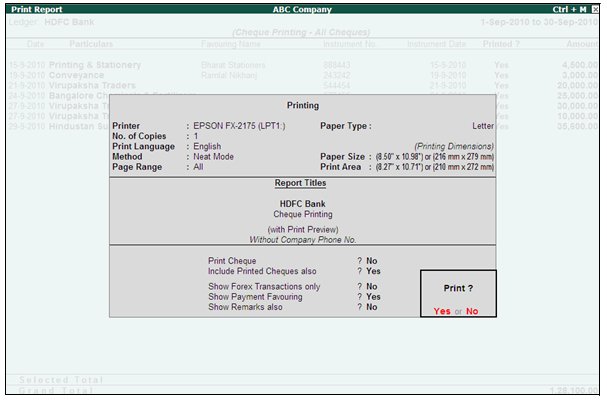Click Show Forex Transactions only label

click(264, 286)
